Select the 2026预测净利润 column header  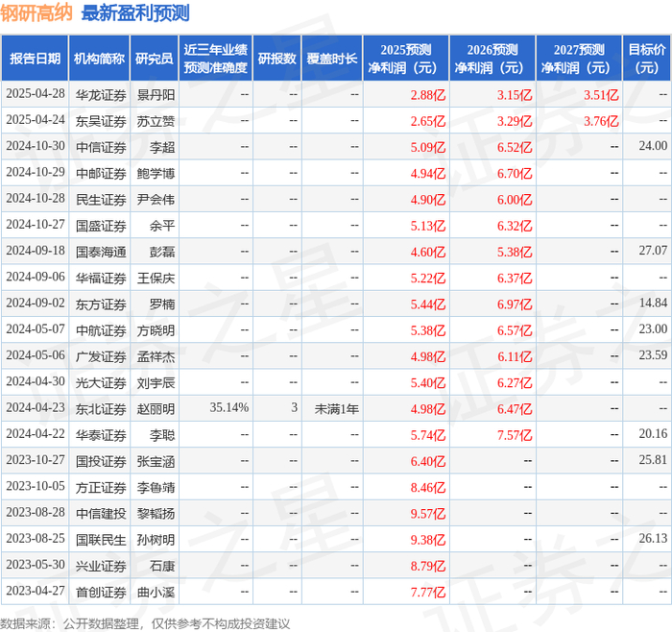pyautogui.click(x=492, y=59)
